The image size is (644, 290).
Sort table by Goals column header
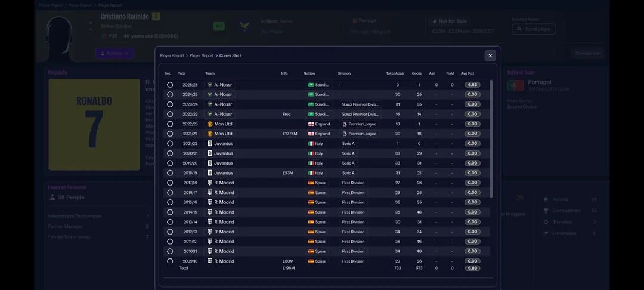(x=416, y=73)
